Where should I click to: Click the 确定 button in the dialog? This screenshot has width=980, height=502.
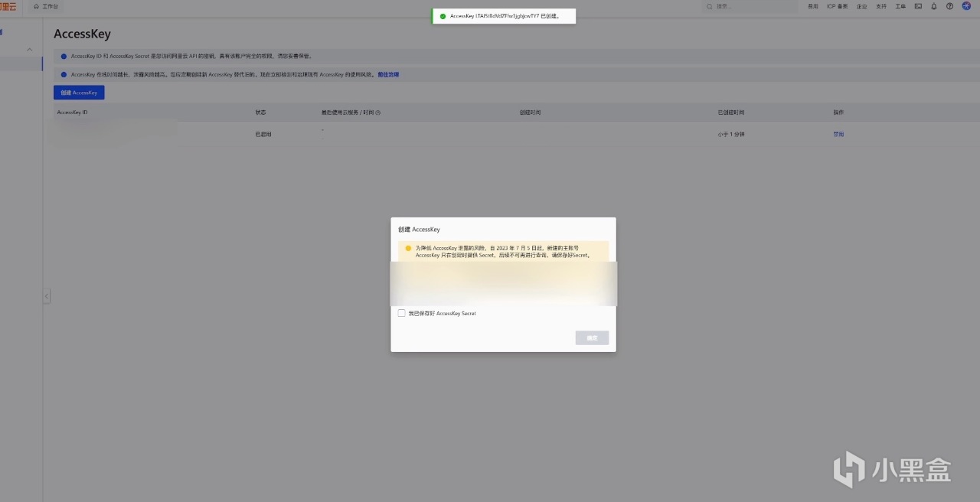click(592, 337)
